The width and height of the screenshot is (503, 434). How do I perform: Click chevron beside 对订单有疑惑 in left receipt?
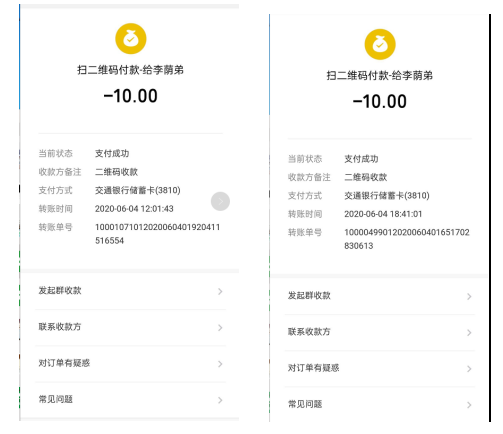220,364
